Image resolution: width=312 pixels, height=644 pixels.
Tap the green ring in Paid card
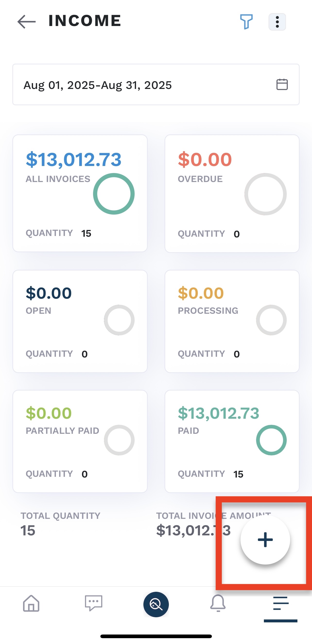(x=271, y=440)
